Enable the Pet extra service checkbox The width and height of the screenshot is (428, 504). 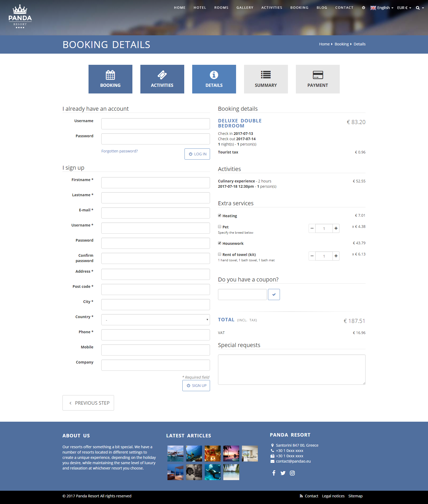click(220, 227)
